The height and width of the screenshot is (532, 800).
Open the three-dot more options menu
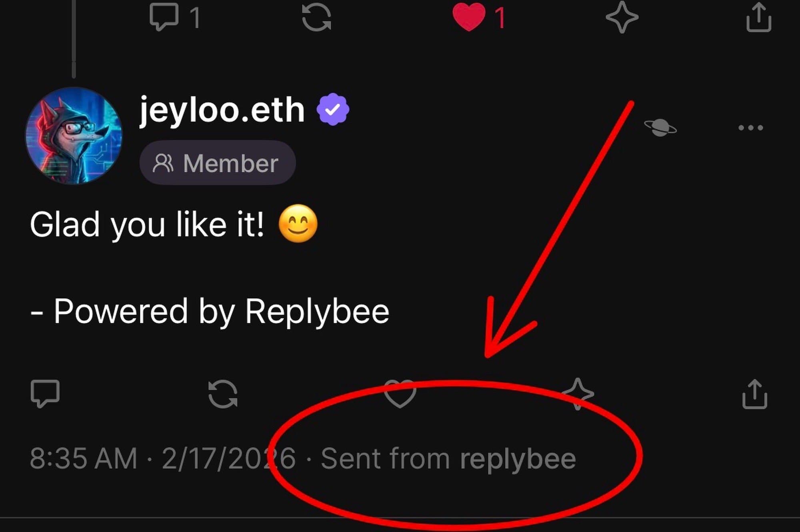[x=750, y=128]
